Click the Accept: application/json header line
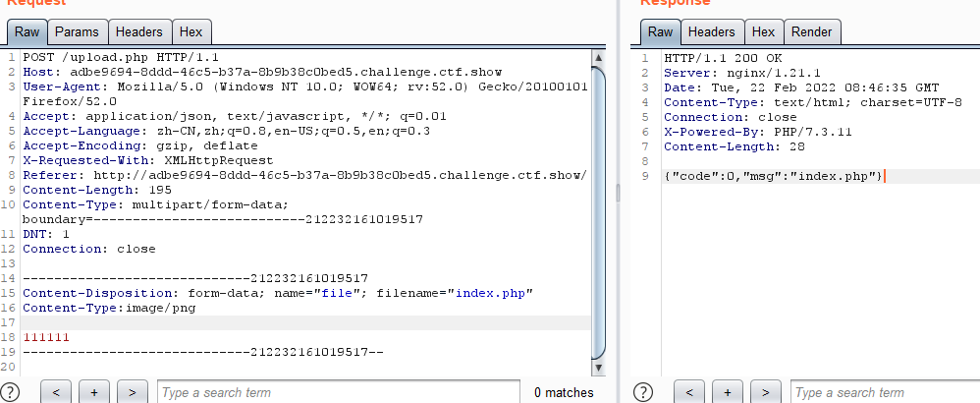Image resolution: width=980 pixels, height=403 pixels. (235, 116)
